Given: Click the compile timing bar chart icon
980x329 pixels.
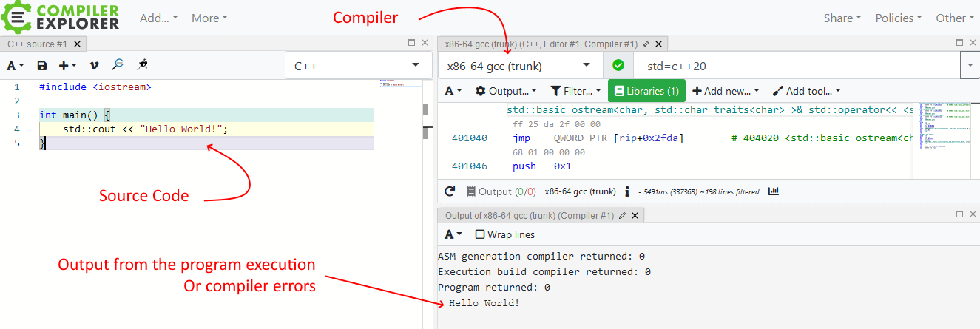Looking at the screenshot, I should 774,191.
